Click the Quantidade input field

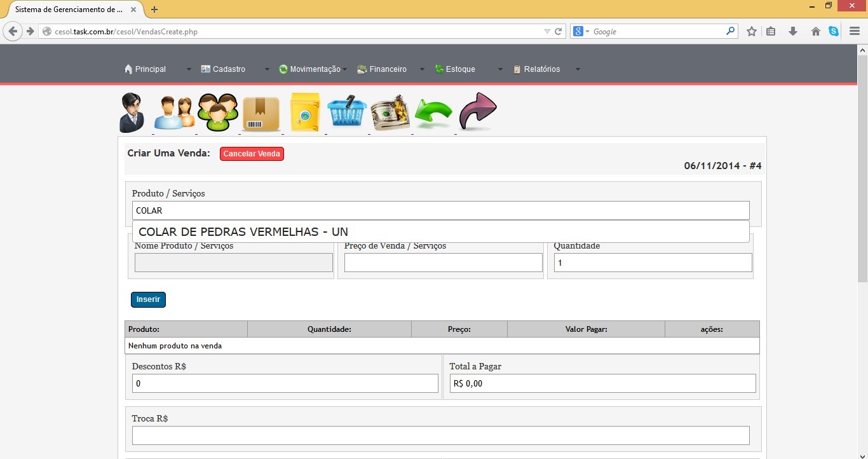[x=653, y=263]
